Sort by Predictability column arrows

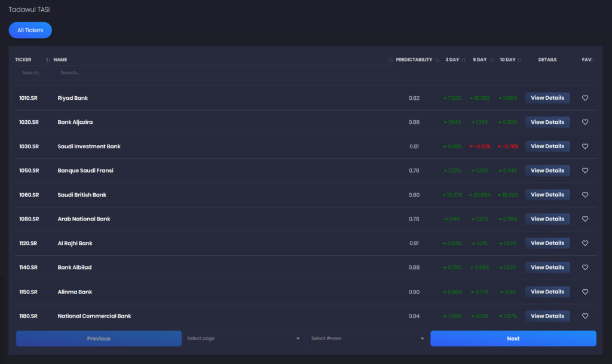coord(437,60)
